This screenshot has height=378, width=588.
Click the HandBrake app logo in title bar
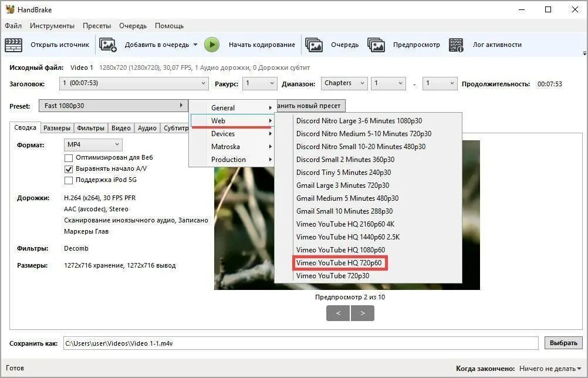coord(10,9)
